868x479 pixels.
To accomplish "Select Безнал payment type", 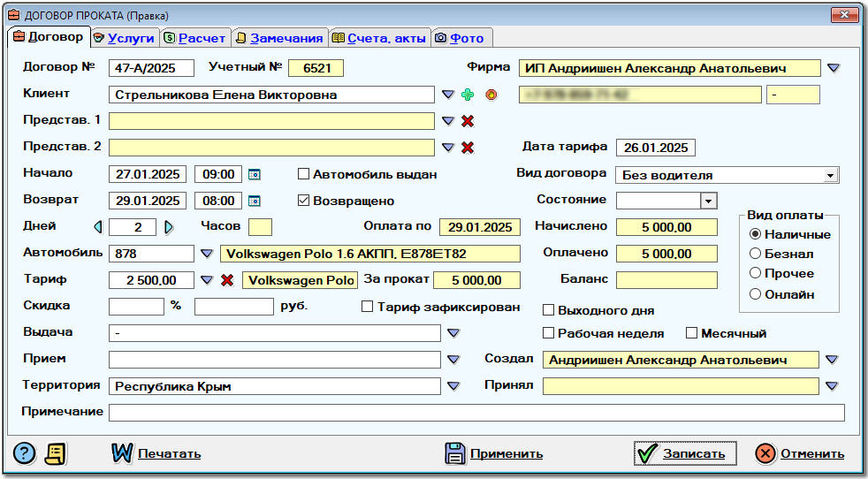I will click(755, 254).
